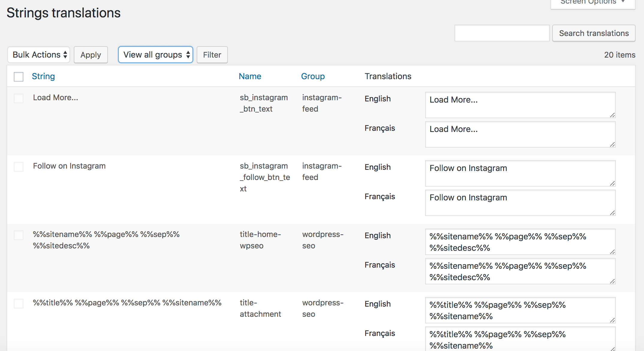Sort by Group column header
The width and height of the screenshot is (644, 351).
[x=313, y=76]
